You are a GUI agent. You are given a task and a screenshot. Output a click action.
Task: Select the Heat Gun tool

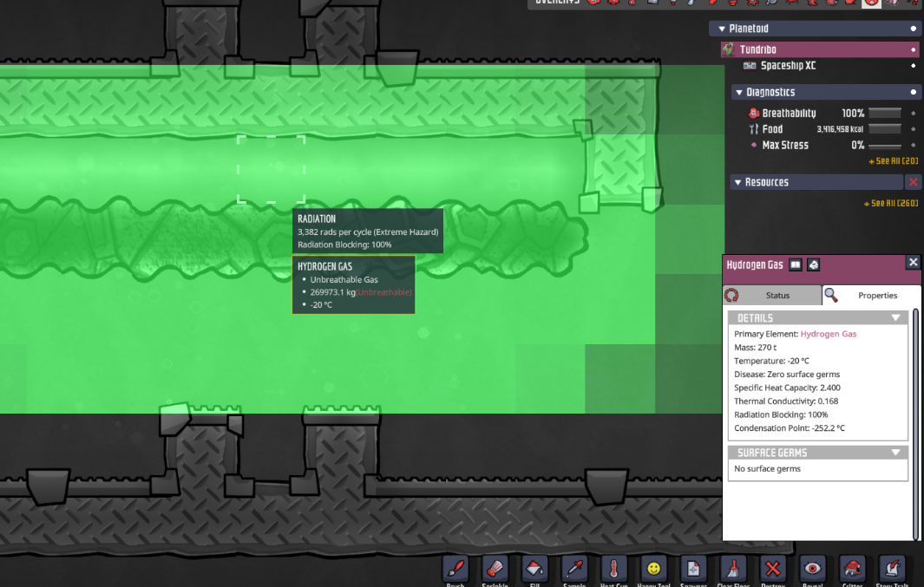coord(614,569)
